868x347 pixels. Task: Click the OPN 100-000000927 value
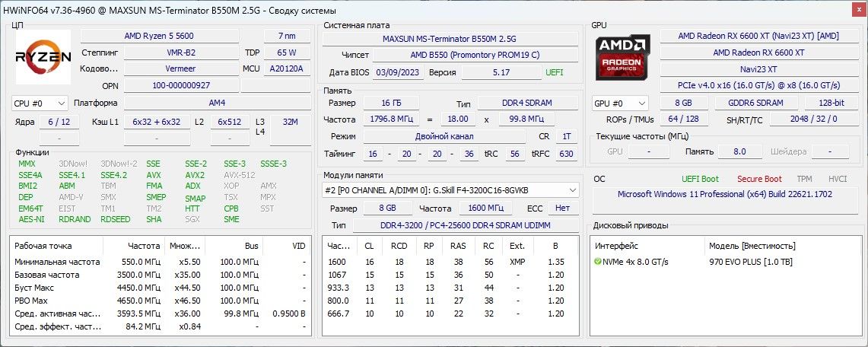click(181, 86)
